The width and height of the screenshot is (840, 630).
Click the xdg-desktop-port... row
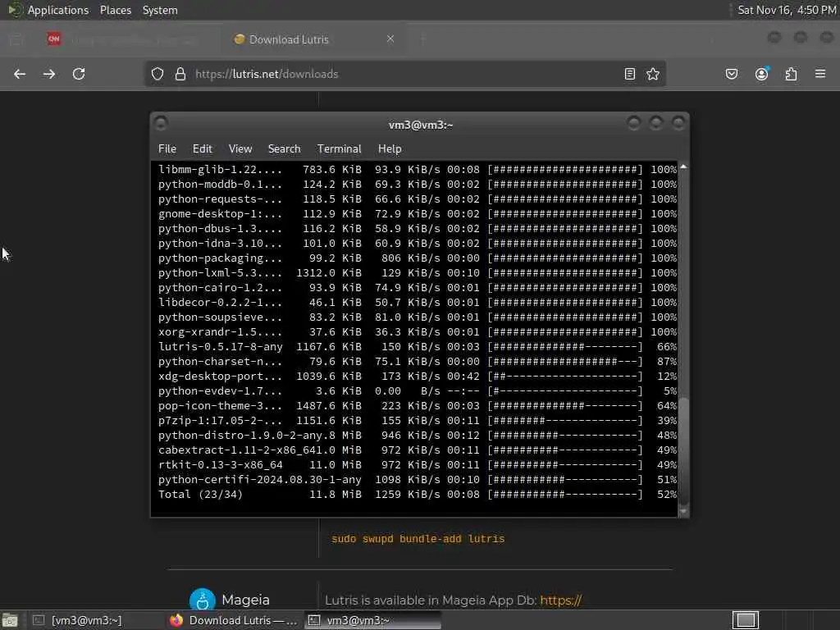[418, 376]
